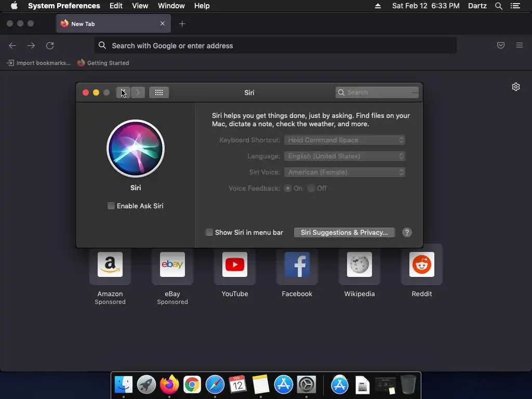This screenshot has height=399, width=532.
Task: Open Launchpad from the Dock
Action: pyautogui.click(x=146, y=385)
